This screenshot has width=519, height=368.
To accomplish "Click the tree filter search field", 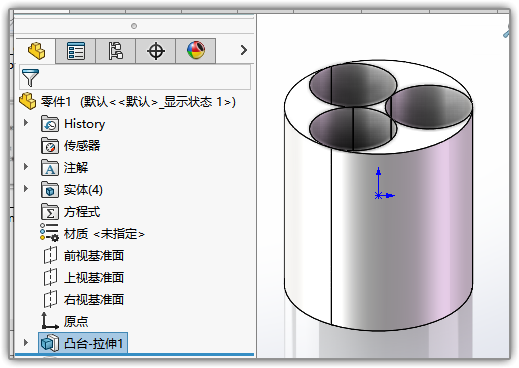I will [x=135, y=77].
